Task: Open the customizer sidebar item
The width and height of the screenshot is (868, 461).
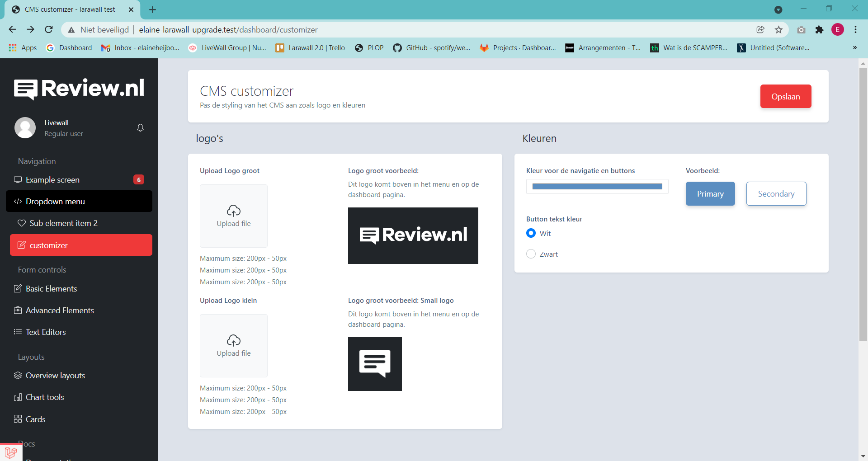Action: [81, 245]
